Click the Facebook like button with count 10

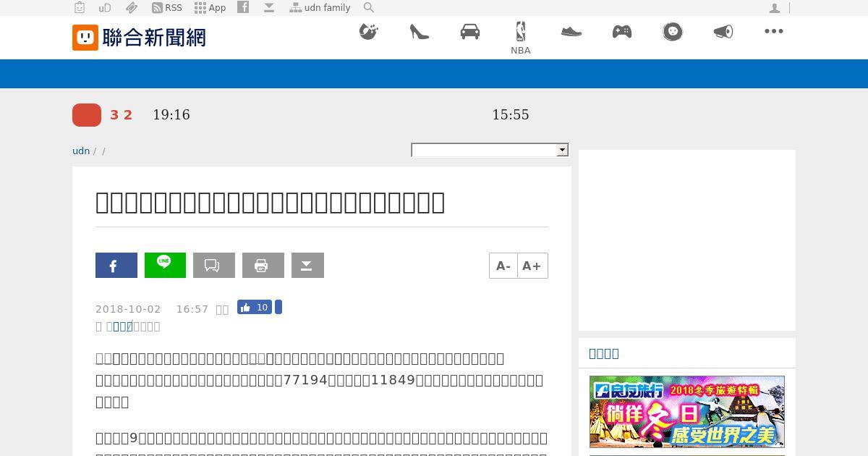255,308
